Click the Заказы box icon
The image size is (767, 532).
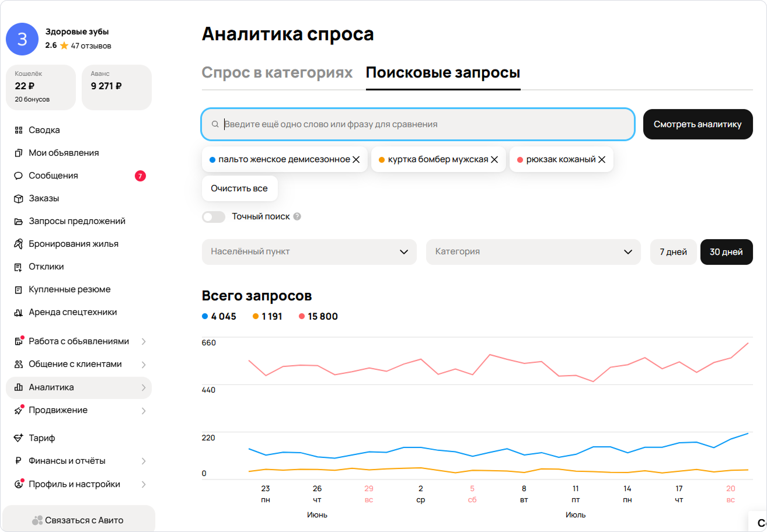click(18, 198)
